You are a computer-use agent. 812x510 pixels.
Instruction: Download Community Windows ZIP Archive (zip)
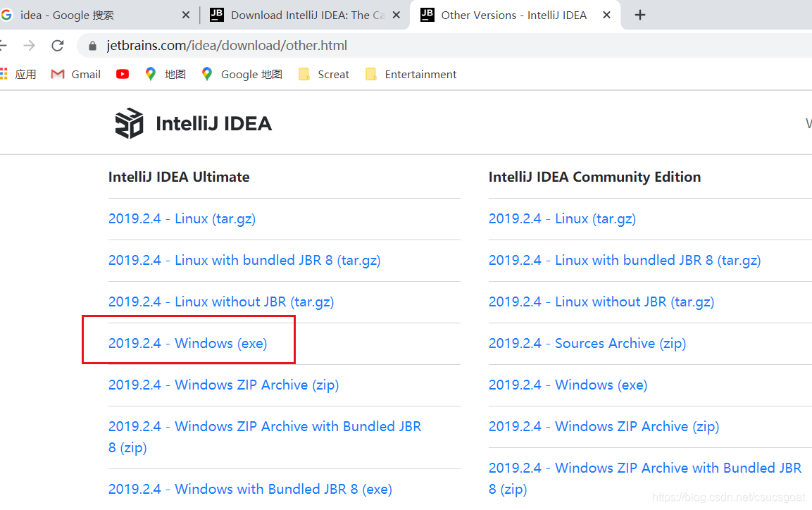click(x=604, y=426)
